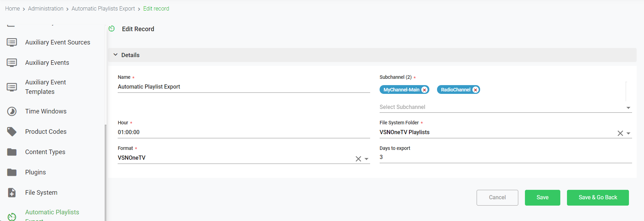Screen dimensions: 644x221
Task: Click the Auxiliary Event Templates icon
Action: pyautogui.click(x=12, y=87)
